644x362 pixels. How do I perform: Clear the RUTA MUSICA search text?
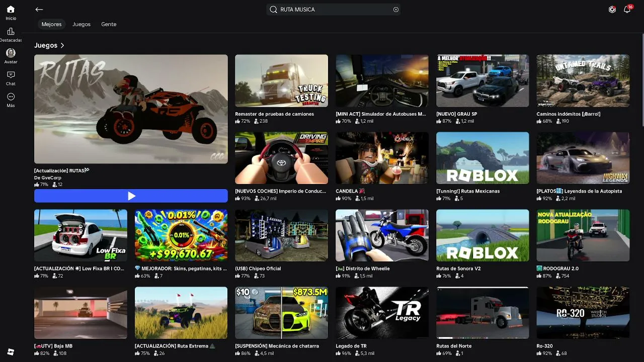396,10
